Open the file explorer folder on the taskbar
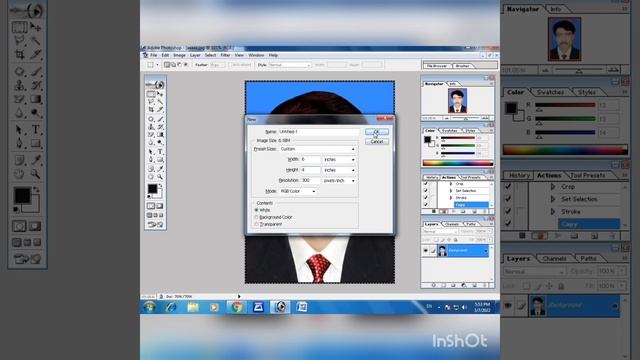640x360 pixels. pyautogui.click(x=193, y=307)
